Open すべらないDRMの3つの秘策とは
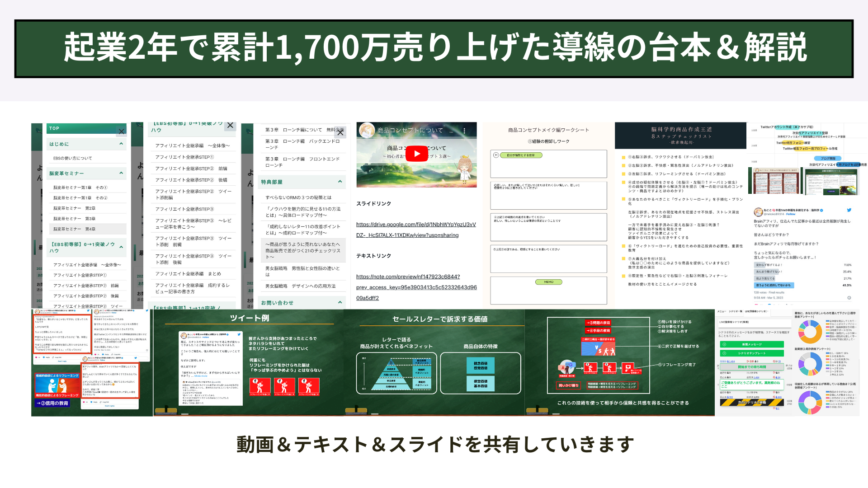The height and width of the screenshot is (488, 868). 298,197
